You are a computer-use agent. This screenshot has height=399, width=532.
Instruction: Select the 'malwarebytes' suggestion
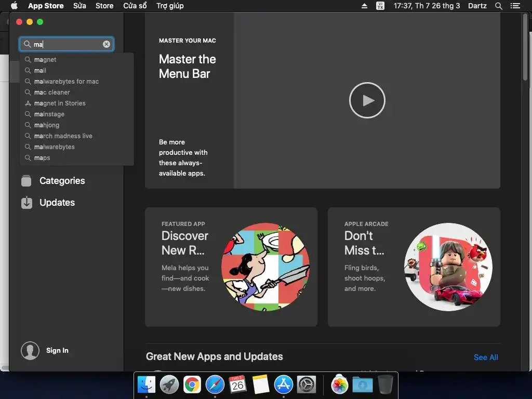pyautogui.click(x=77, y=147)
